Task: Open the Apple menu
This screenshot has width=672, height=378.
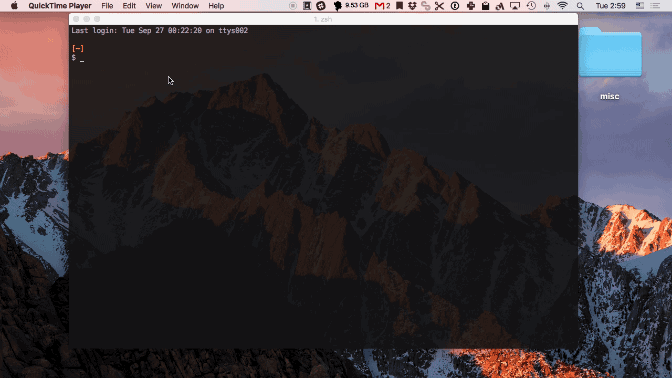Action: click(14, 6)
